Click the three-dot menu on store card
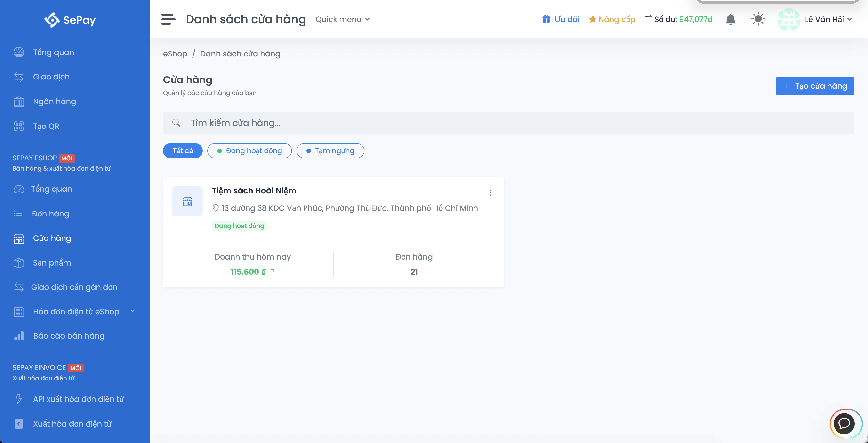868x443 pixels. point(490,193)
